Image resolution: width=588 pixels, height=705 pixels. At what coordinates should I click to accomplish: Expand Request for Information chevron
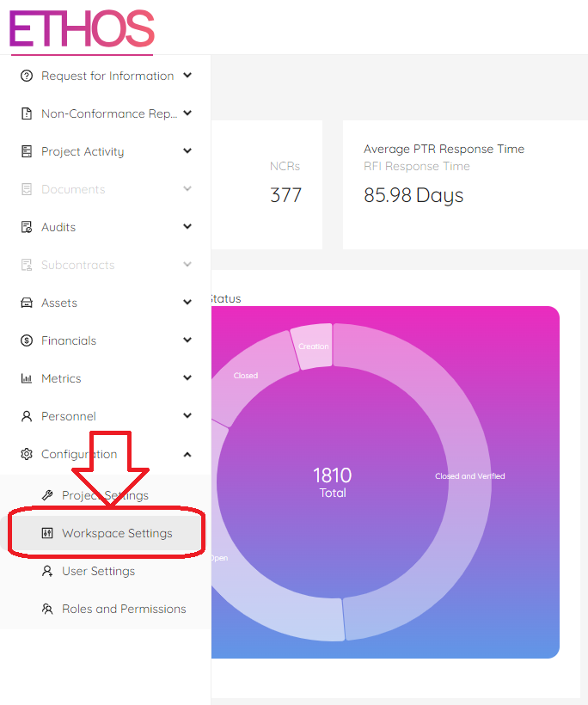tap(187, 75)
